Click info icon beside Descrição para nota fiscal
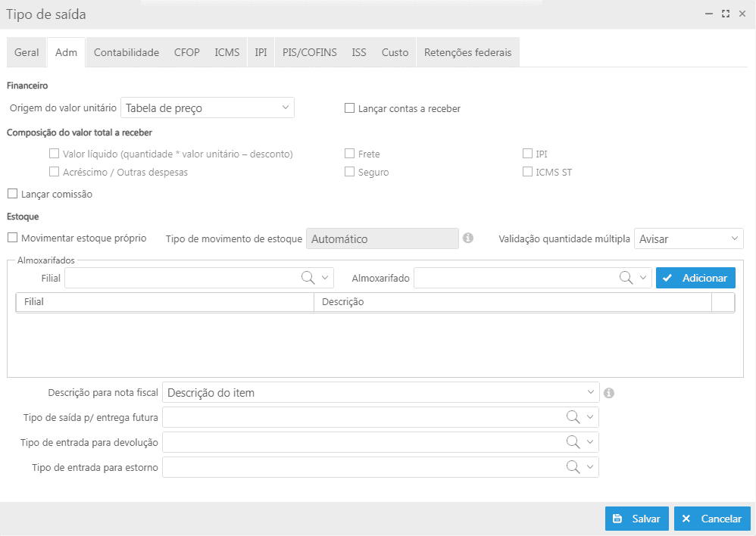Viewport: 756px width, 536px height. [609, 393]
